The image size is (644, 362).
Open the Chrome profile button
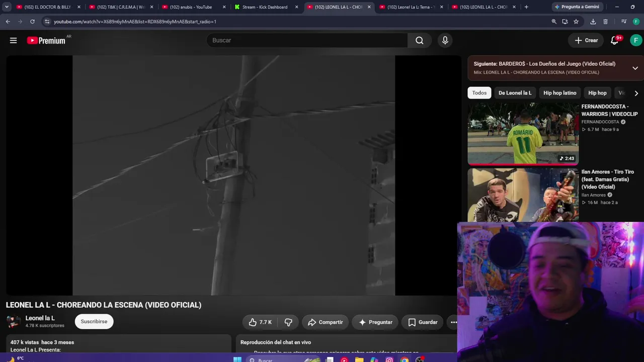point(636,22)
